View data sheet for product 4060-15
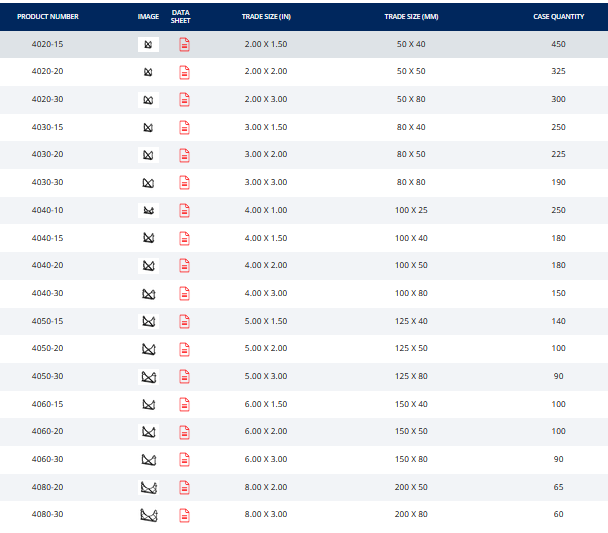The image size is (608, 533). pyautogui.click(x=184, y=404)
